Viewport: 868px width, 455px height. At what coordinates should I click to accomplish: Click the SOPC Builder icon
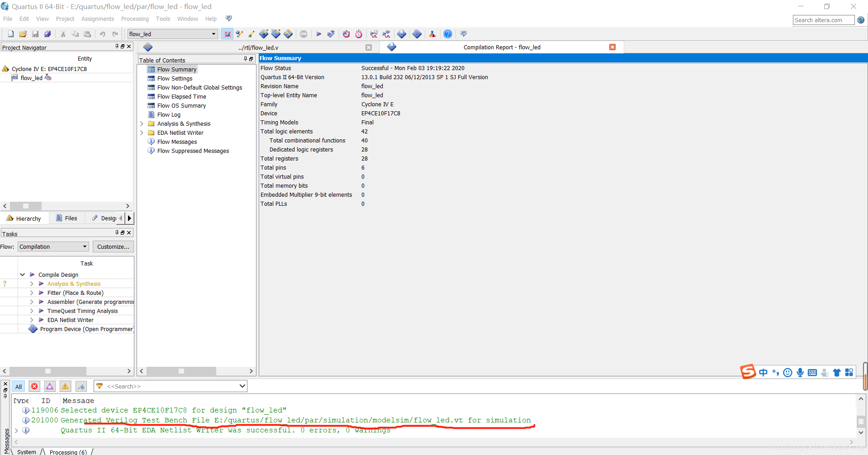click(x=432, y=34)
